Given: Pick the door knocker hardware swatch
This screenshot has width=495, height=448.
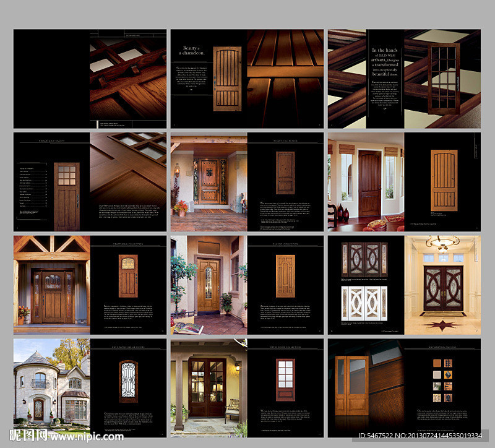Looking at the screenshot, I should (448, 398).
